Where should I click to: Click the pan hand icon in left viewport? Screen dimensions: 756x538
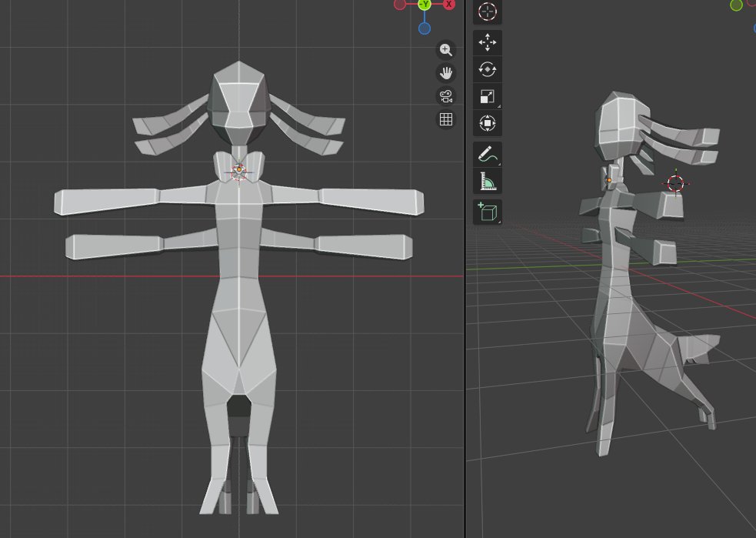(x=446, y=73)
